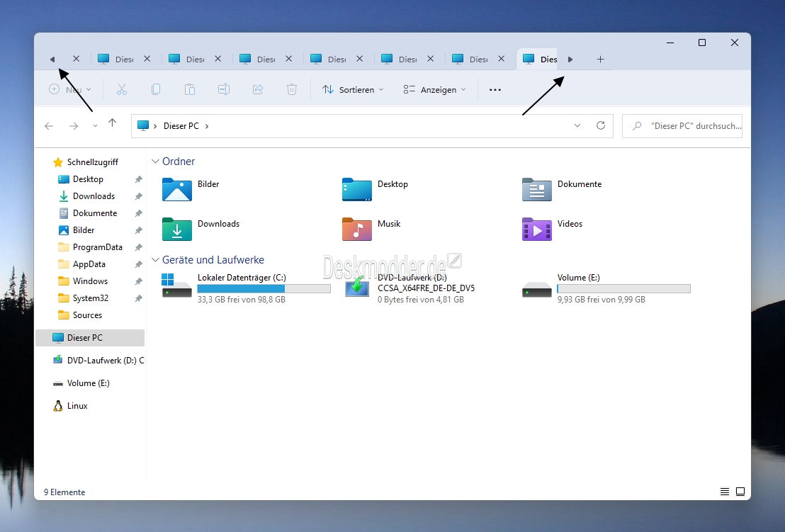Expand chevron right of address bar PC icon
785x532 pixels.
coord(155,126)
